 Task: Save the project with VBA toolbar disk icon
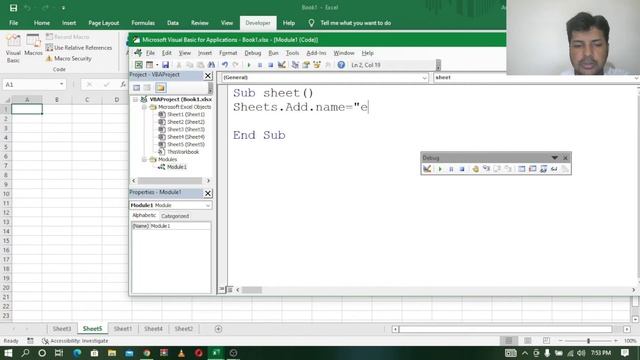click(165, 65)
